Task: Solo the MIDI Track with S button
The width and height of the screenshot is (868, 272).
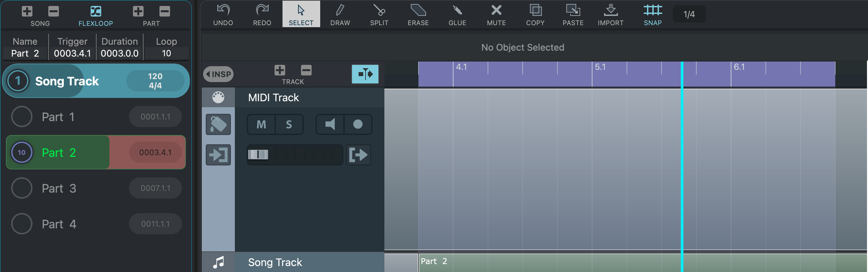Action: coord(289,125)
